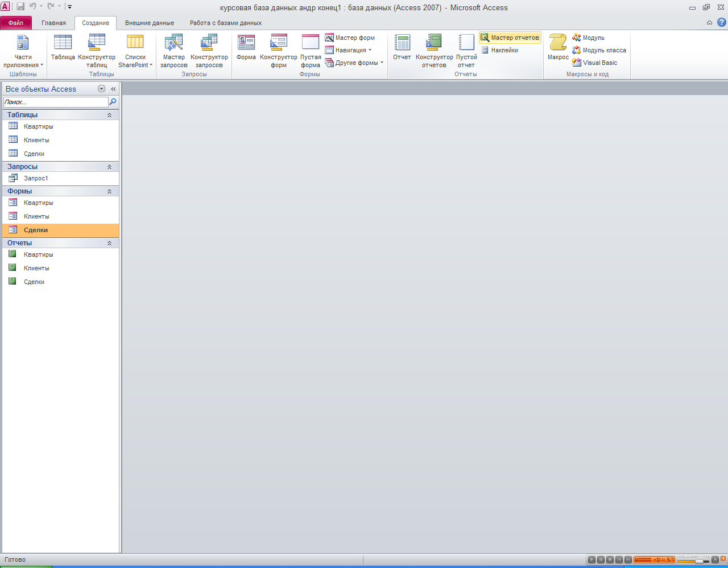Viewport: 728px width, 568px height.
Task: Launch Мастер отчетов report wizard
Action: pyautogui.click(x=510, y=38)
